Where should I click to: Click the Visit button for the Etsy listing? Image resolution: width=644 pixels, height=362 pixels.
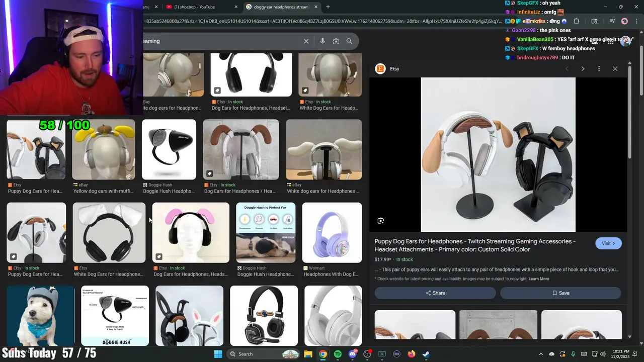click(x=608, y=243)
